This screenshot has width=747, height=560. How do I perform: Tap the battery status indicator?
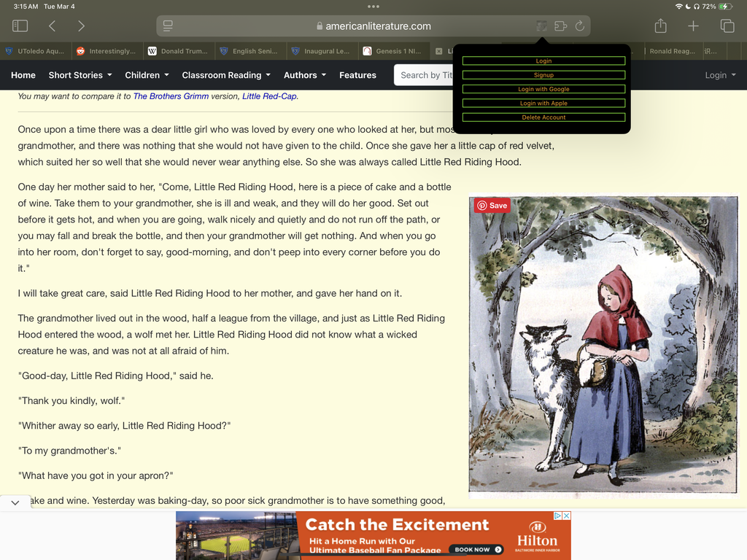pyautogui.click(x=726, y=7)
